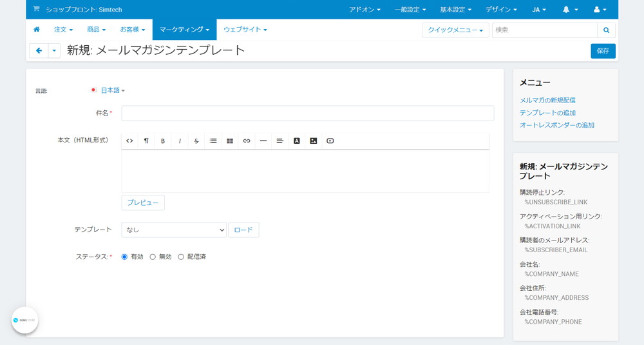Open the user account icon menu
This screenshot has width=644, height=345.
pyautogui.click(x=600, y=10)
